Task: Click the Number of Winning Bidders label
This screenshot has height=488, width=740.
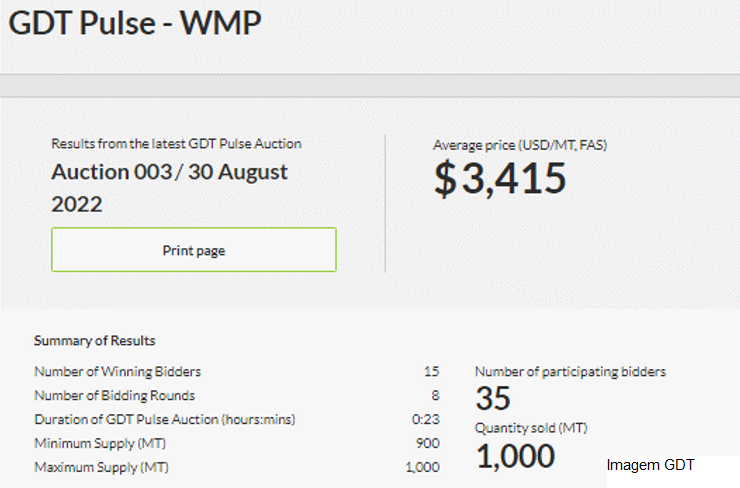Action: coord(118,371)
